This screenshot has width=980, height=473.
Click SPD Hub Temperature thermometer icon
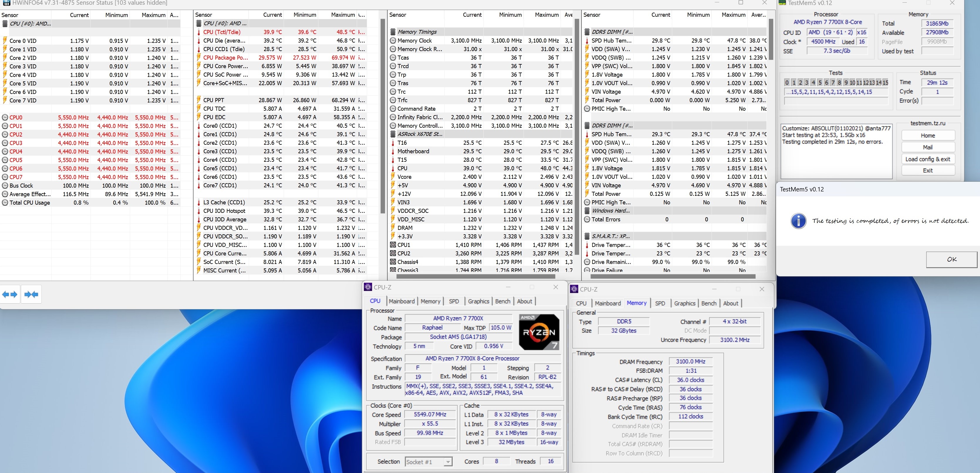(x=587, y=41)
